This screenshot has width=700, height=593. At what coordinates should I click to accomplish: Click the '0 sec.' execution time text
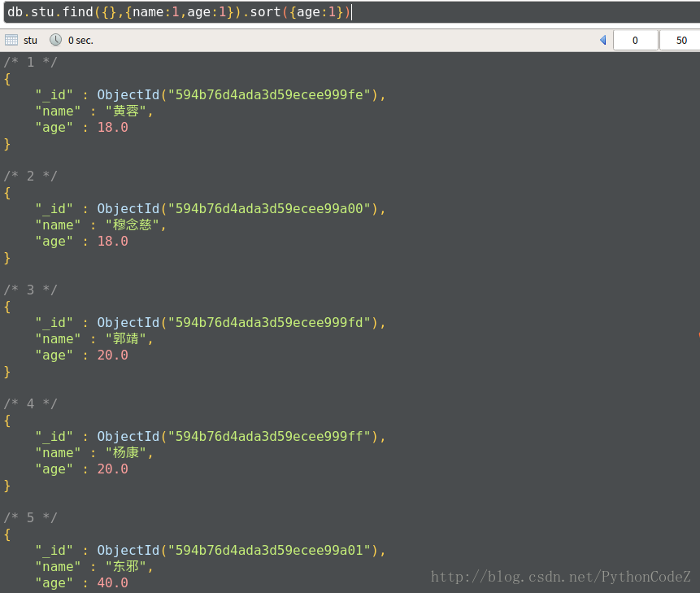pyautogui.click(x=80, y=41)
